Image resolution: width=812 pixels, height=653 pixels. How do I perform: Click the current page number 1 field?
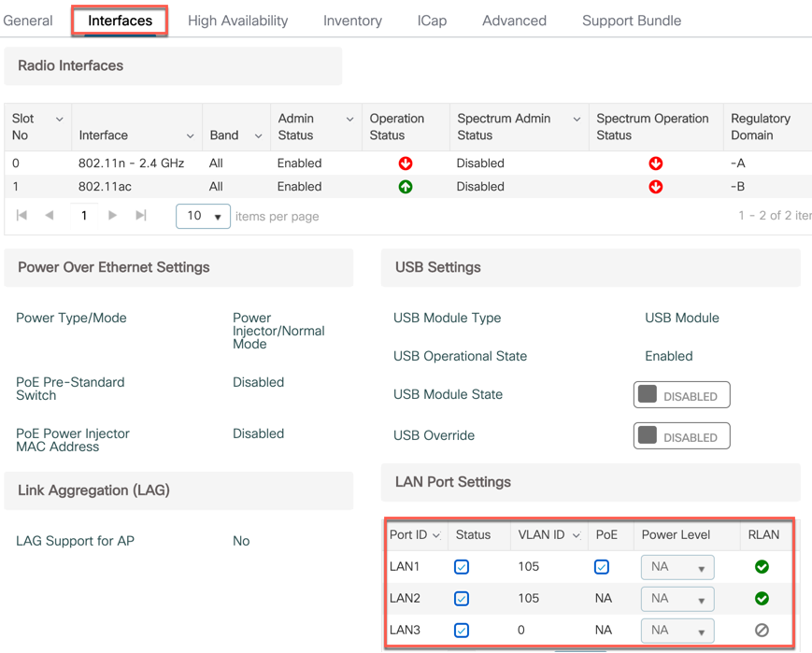84,216
